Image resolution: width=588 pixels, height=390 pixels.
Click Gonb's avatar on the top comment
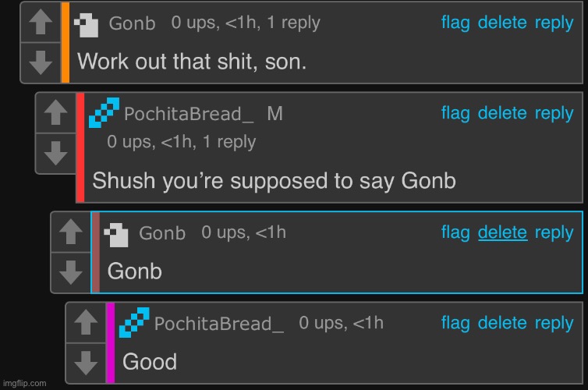(86, 24)
